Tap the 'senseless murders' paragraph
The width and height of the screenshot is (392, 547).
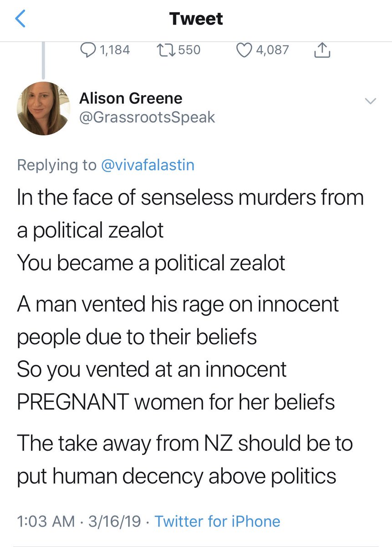click(190, 231)
